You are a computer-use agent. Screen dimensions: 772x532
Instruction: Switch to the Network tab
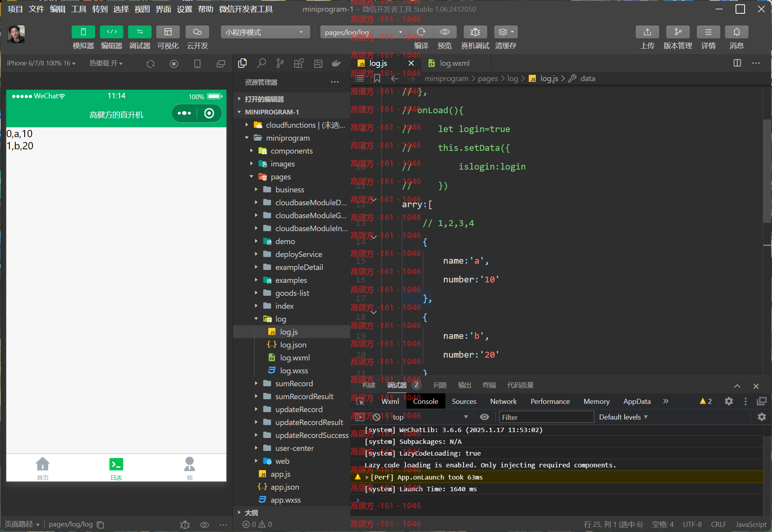click(503, 401)
